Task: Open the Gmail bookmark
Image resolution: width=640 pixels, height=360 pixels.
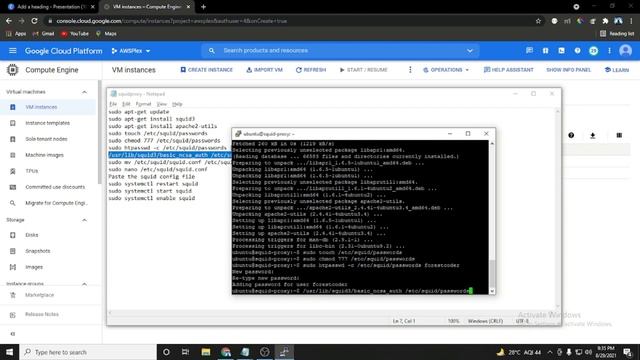Action: pos(43,33)
